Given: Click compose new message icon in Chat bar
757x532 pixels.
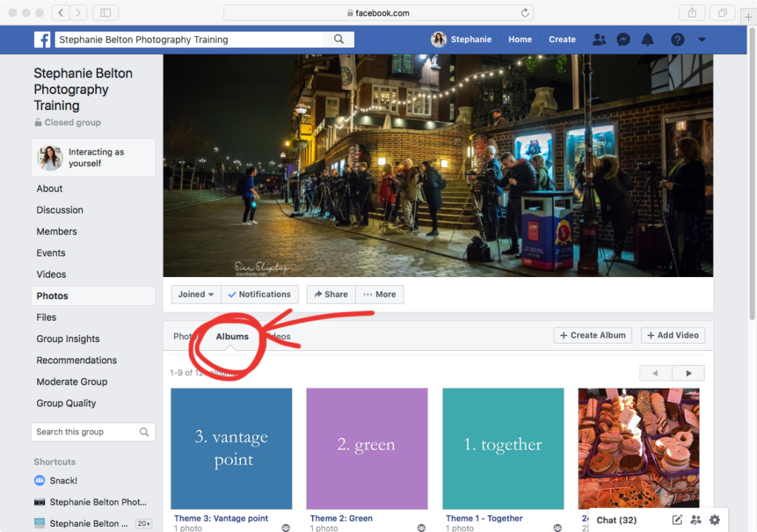Looking at the screenshot, I should [677, 520].
